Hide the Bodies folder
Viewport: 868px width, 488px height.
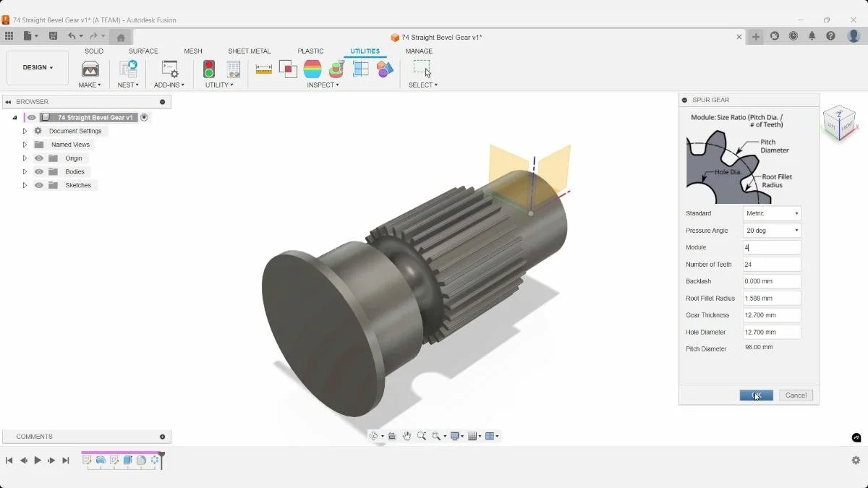click(x=39, y=172)
